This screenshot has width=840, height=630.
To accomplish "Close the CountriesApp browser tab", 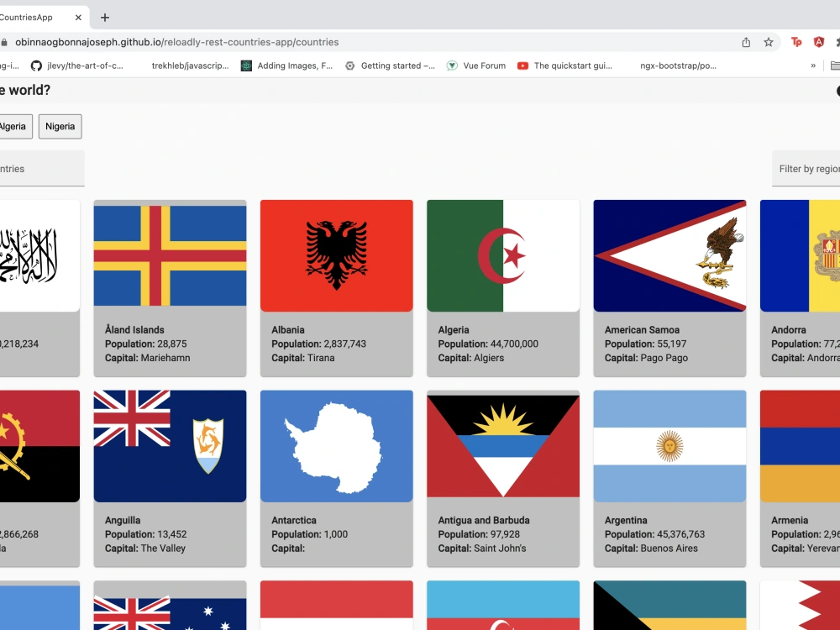I will pos(78,18).
